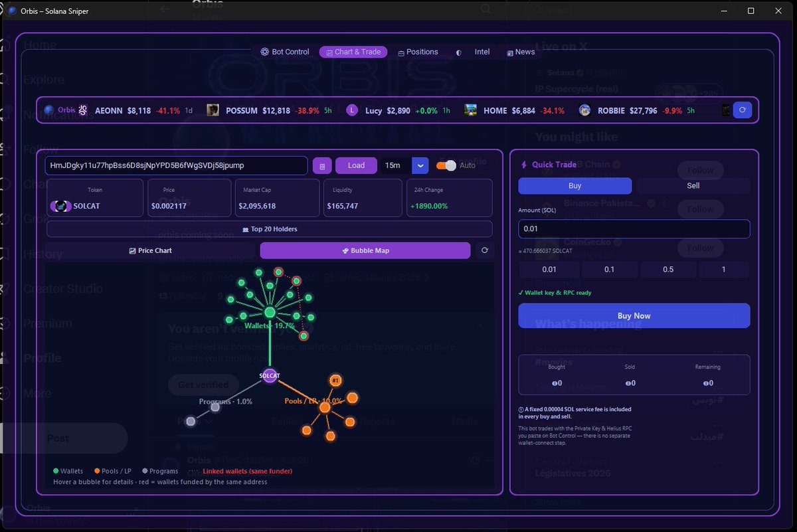Click the Bought stat counter
This screenshot has width=797, height=532.
557,375
